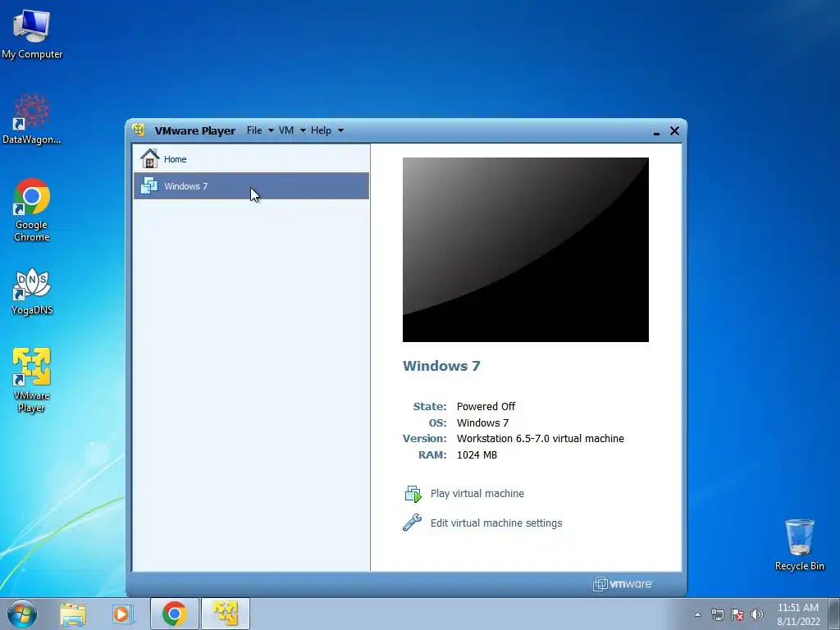This screenshot has width=840, height=630.
Task: Show hidden system tray icons arrow
Action: pos(697,614)
